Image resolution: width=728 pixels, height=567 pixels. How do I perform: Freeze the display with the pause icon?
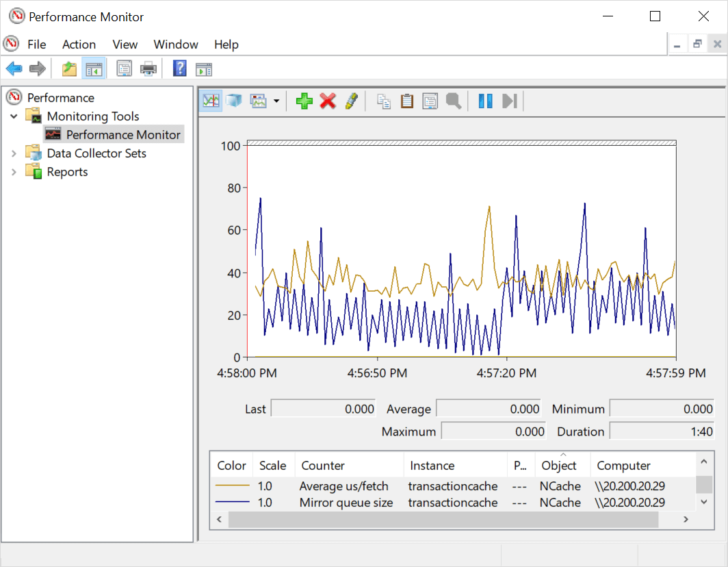(485, 101)
